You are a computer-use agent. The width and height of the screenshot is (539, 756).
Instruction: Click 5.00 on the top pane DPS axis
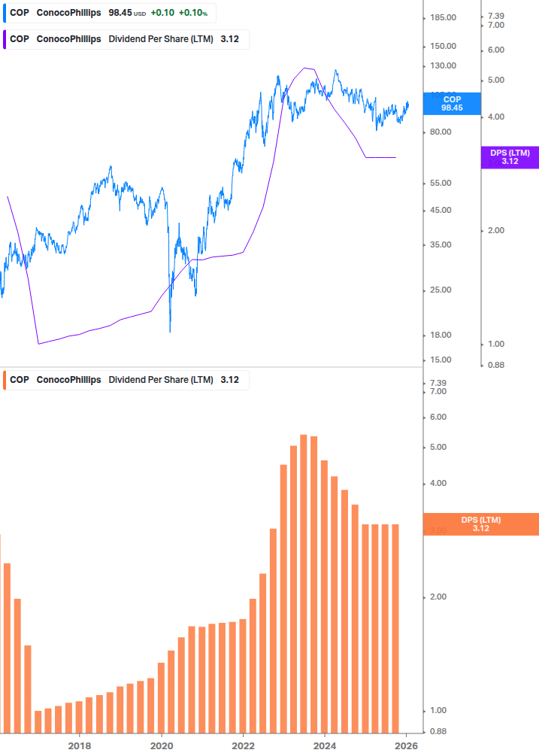point(496,80)
